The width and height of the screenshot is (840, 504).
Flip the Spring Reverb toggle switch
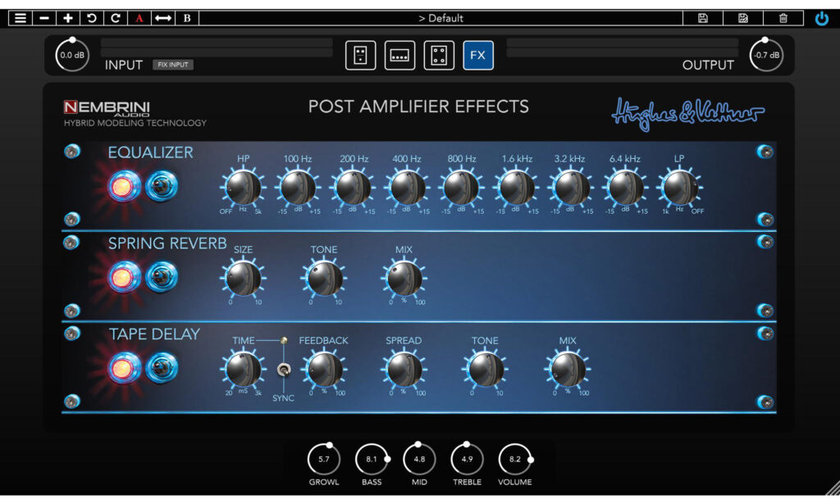coord(161,277)
